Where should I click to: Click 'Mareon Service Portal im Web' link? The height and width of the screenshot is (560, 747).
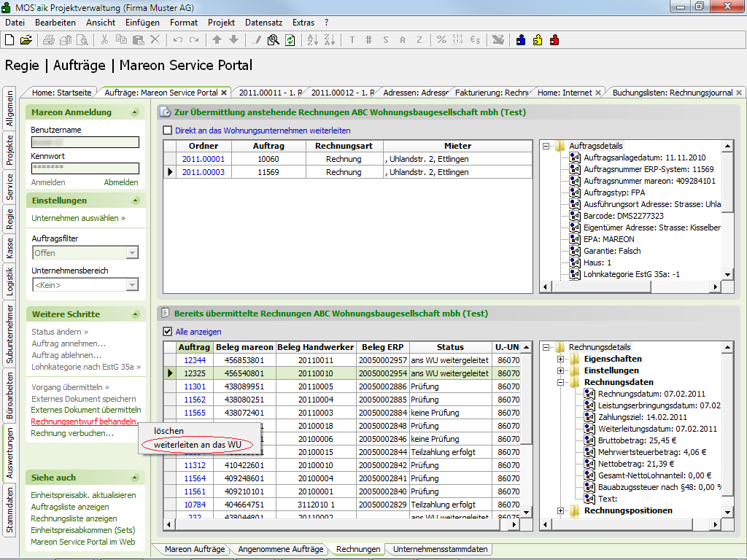tap(83, 542)
